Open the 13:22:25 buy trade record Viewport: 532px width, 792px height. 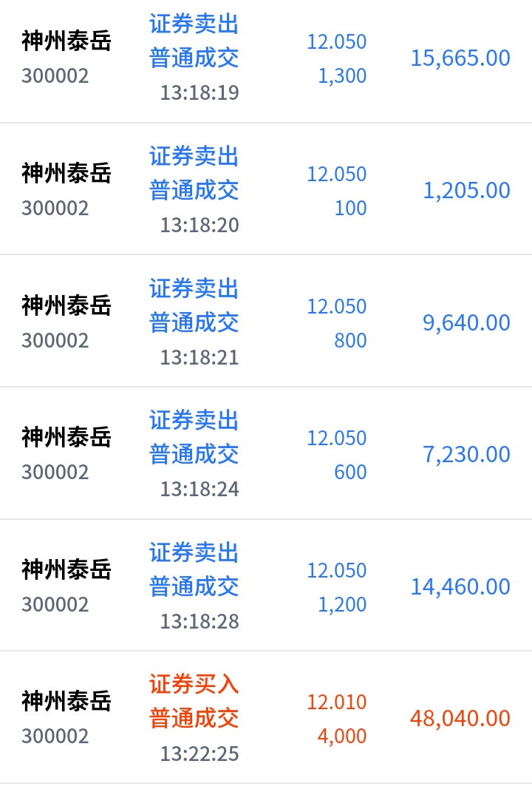click(x=266, y=717)
